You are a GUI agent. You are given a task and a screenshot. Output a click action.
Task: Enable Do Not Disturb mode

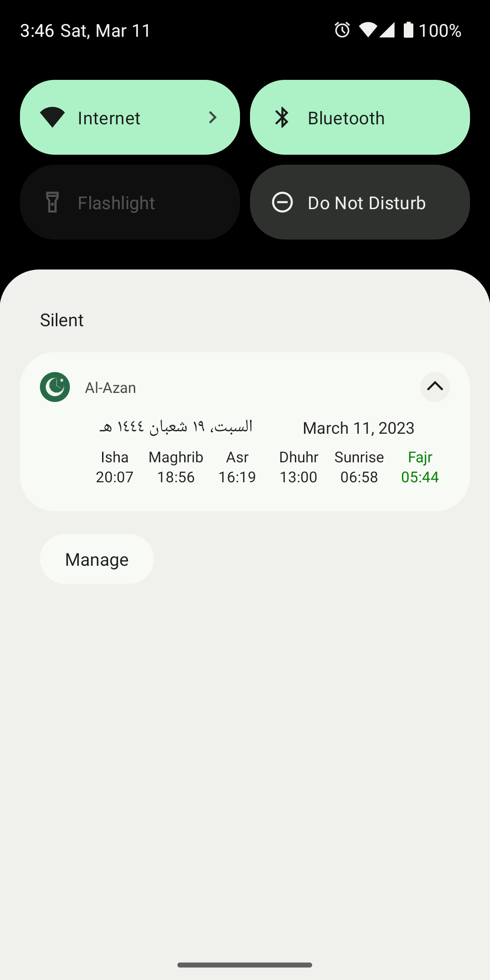(360, 202)
